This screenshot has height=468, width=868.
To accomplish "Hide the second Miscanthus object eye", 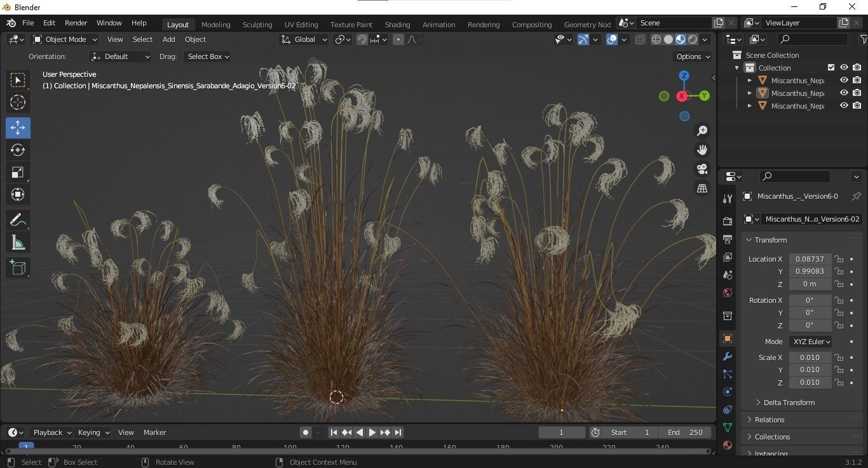I will tap(844, 93).
